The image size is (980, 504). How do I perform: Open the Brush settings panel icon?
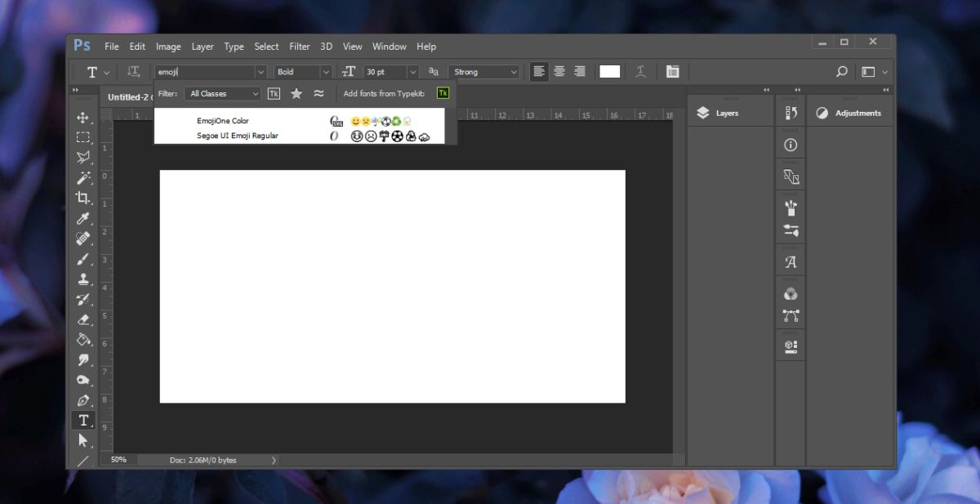(x=790, y=231)
